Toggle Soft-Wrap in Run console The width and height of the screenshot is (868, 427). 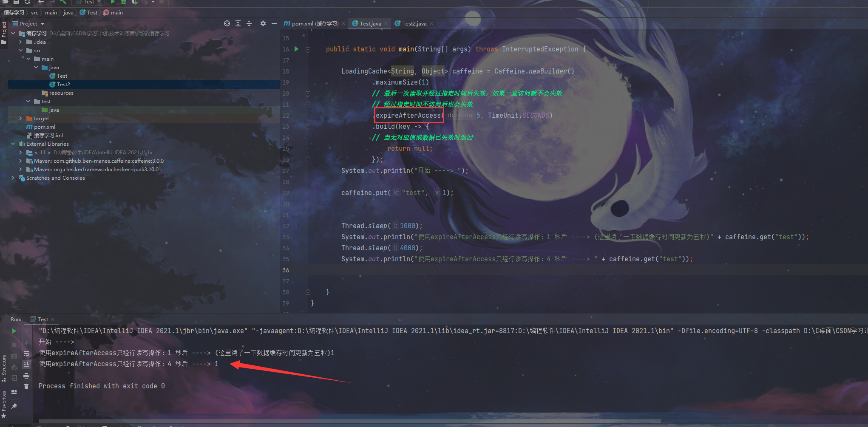(x=26, y=353)
